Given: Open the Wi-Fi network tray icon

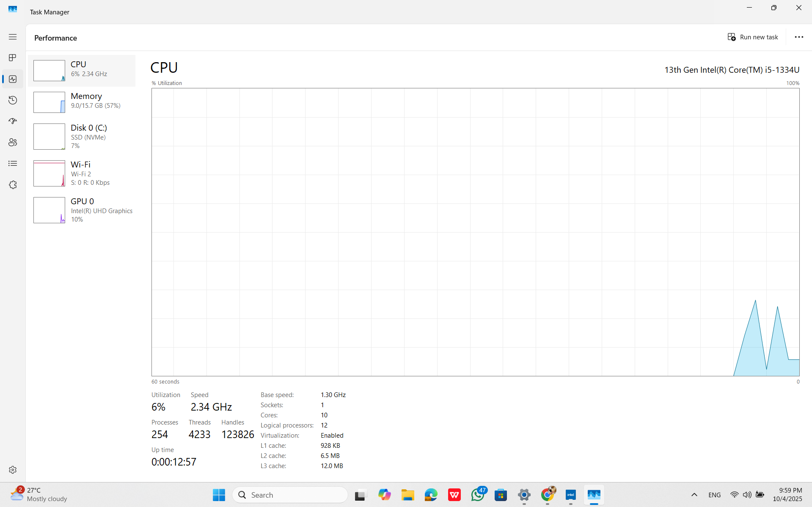Looking at the screenshot, I should [x=735, y=495].
